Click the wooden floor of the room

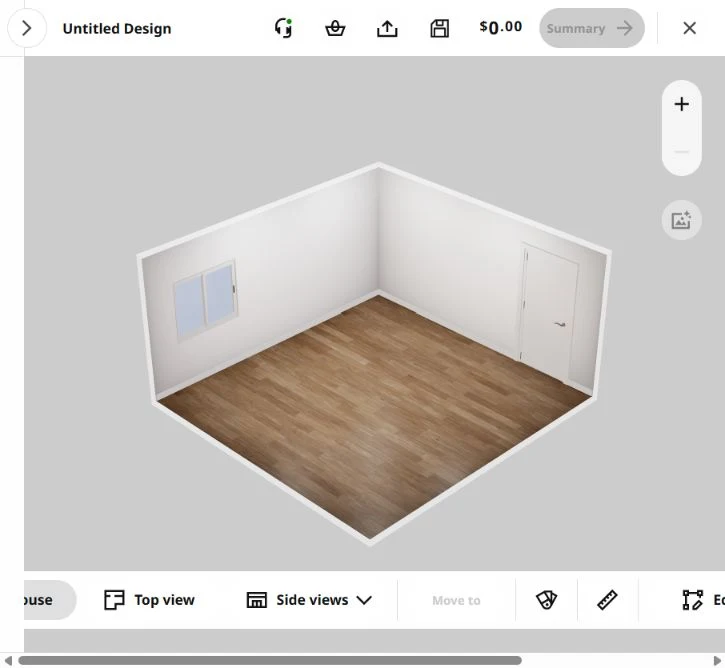click(375, 416)
